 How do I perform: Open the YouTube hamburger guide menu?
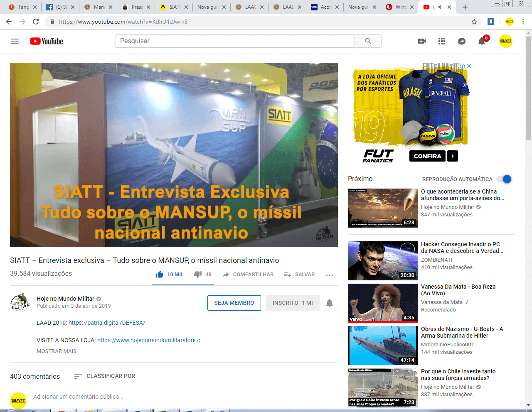[15, 41]
